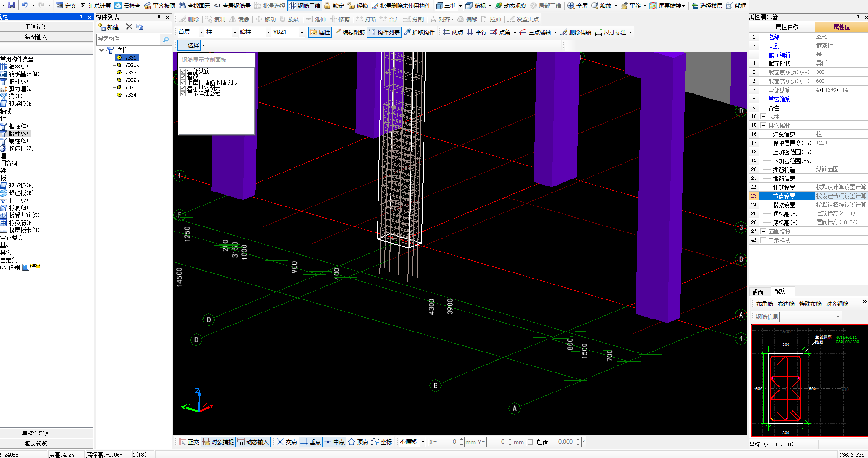Select 特殊布筋 special bar placement

pos(810,304)
